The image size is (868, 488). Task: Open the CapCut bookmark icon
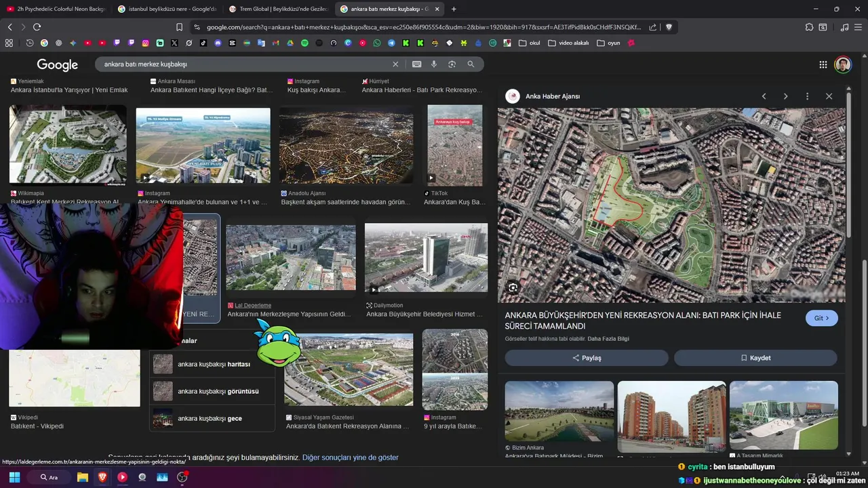click(232, 43)
